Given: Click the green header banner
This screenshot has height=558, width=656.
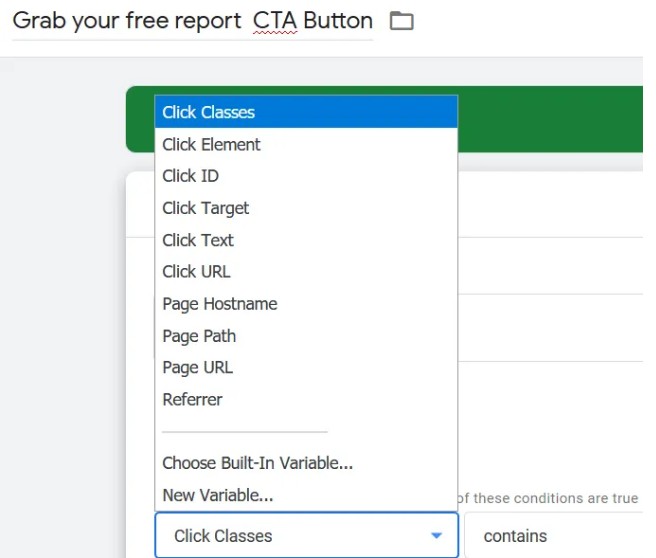Looking at the screenshot, I should [550, 120].
